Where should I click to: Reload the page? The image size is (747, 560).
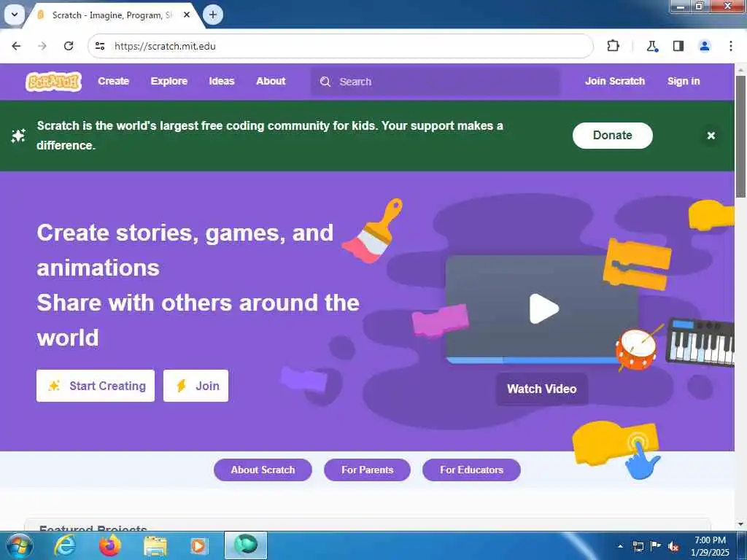[x=69, y=46]
